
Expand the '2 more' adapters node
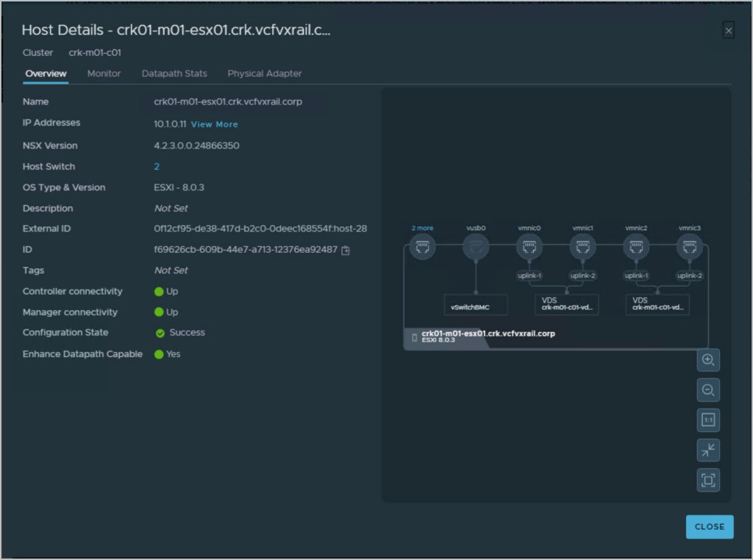click(x=422, y=248)
